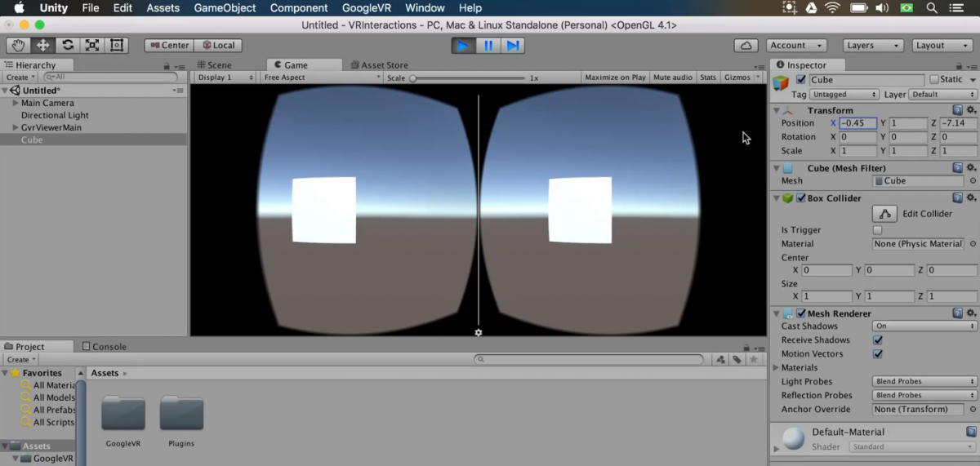Open Mesh Filter settings gear
This screenshot has height=466, width=980.
[x=971, y=168]
